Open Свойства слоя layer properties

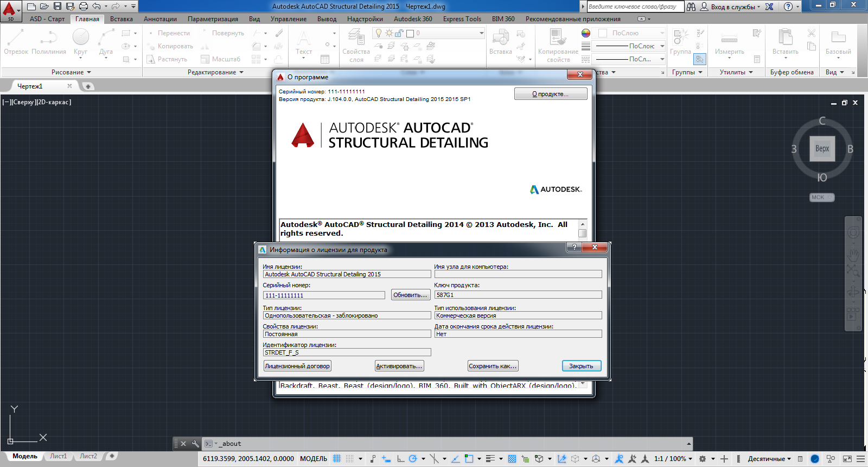[x=356, y=46]
